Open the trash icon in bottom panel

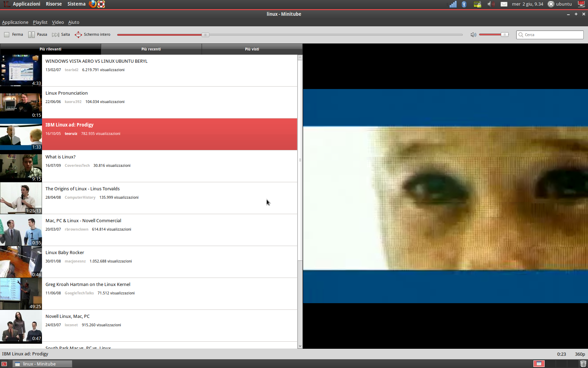coord(583,364)
